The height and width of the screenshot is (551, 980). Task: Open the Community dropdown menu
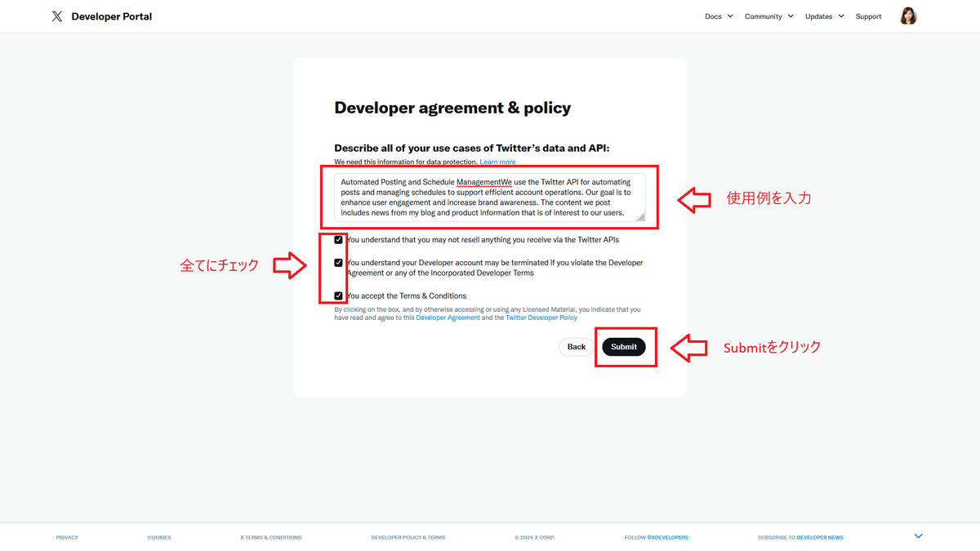(x=768, y=16)
